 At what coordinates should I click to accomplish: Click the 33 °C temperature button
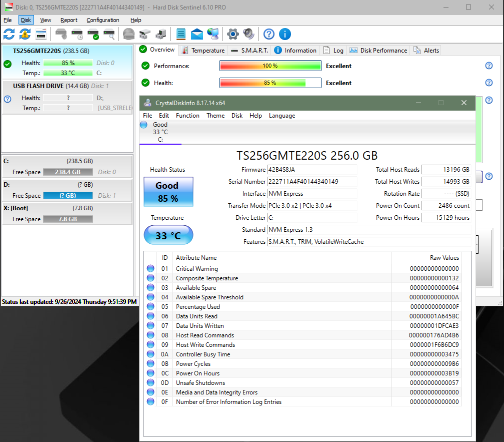pyautogui.click(x=168, y=234)
